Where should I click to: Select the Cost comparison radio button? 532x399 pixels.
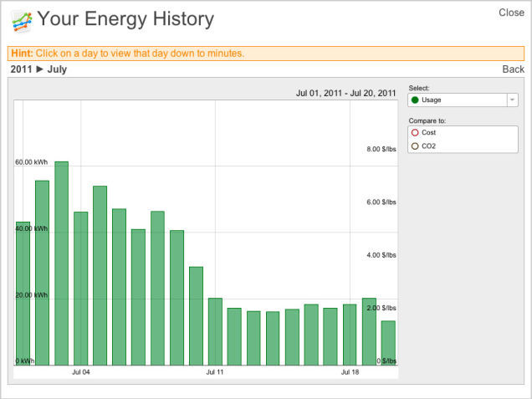click(x=415, y=133)
